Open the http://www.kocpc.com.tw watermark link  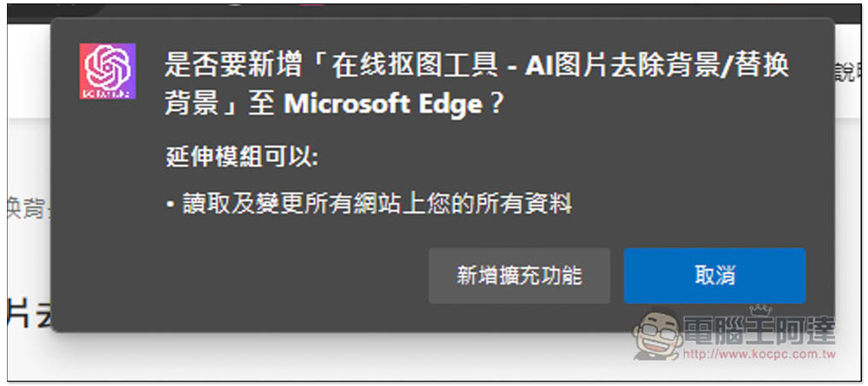click(759, 354)
